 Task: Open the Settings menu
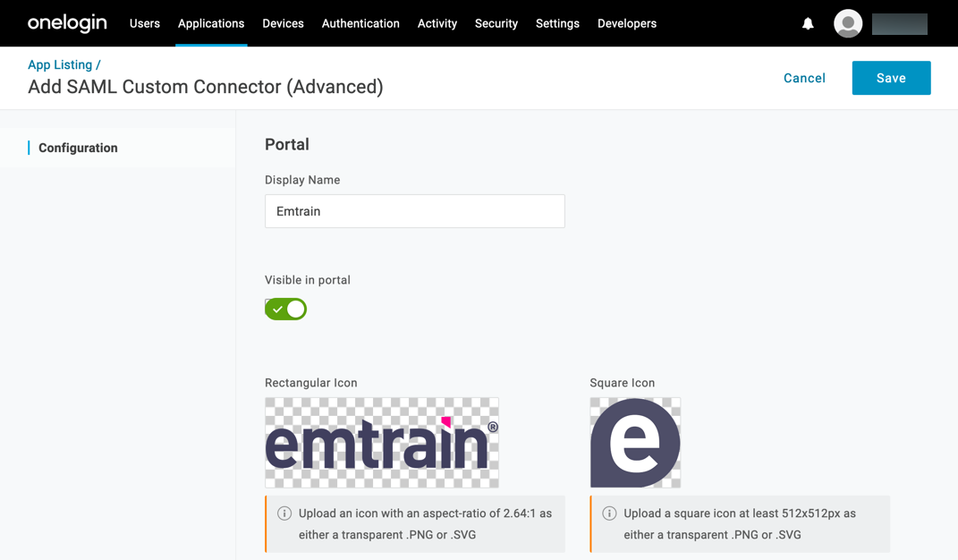557,24
